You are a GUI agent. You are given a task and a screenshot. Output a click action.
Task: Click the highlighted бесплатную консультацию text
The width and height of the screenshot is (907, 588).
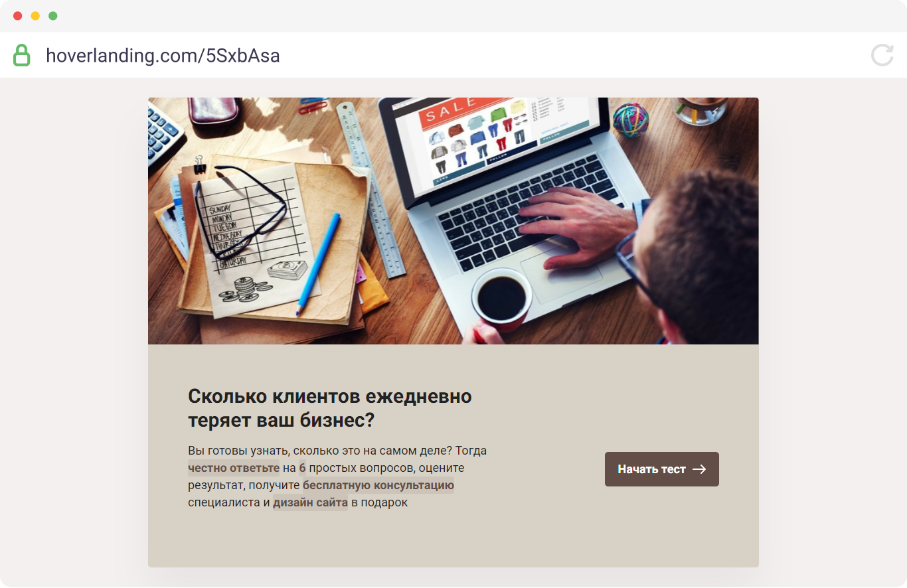(378, 485)
